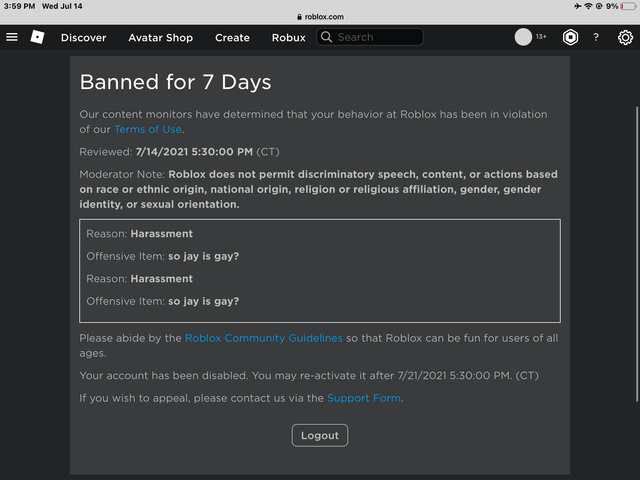Click the reviewed date 7/14/2021 5:30:00 PM
This screenshot has height=480, width=640.
[194, 152]
